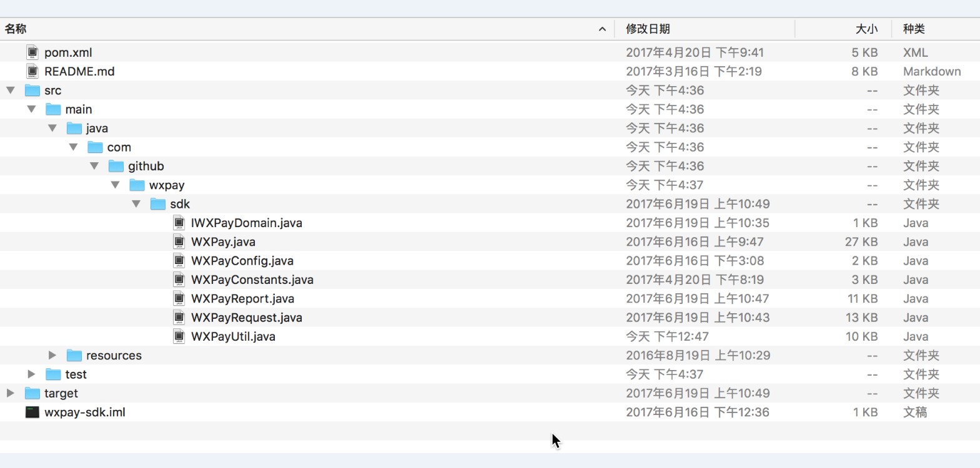Sort by the 种类 column header
Screen dimensions: 980x468
(914, 29)
